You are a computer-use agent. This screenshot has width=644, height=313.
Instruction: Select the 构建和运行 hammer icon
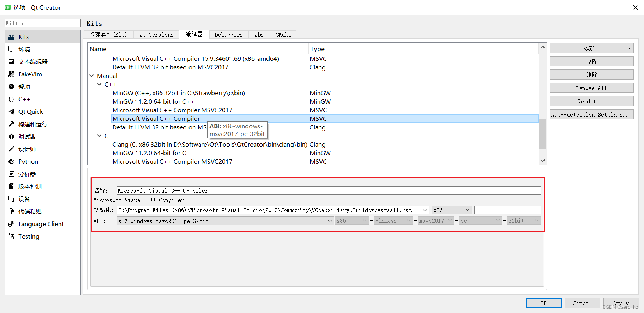click(11, 124)
